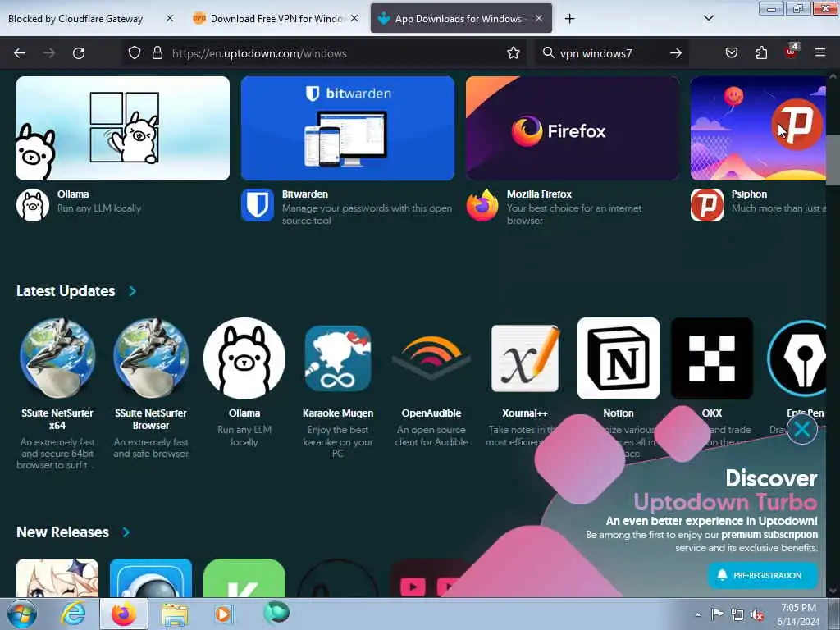The width and height of the screenshot is (840, 630).
Task: Click the Bitwarden banner image
Action: click(348, 128)
